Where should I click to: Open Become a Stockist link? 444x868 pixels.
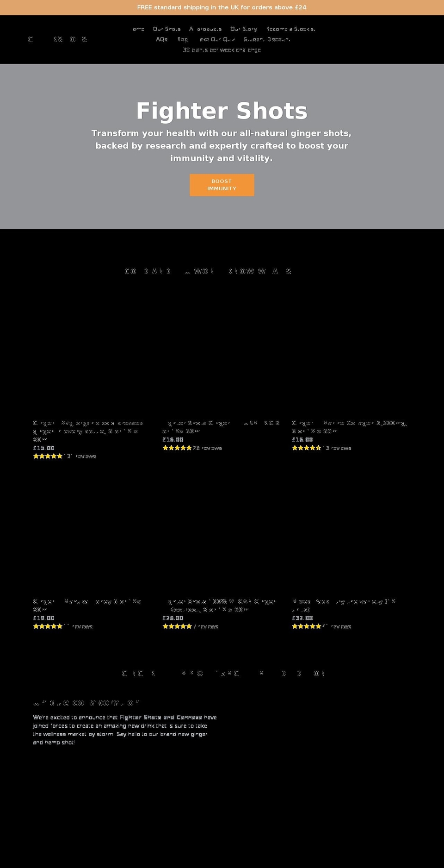[290, 29]
